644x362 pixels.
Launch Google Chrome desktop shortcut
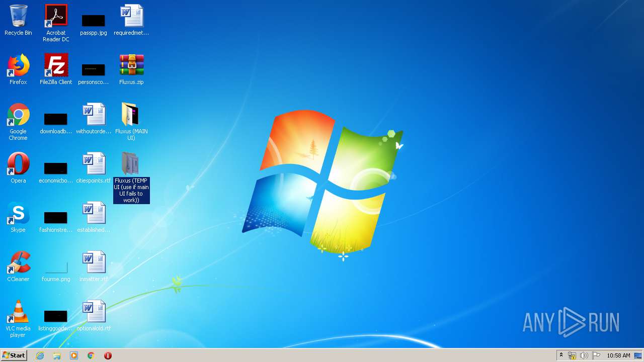pyautogui.click(x=18, y=122)
